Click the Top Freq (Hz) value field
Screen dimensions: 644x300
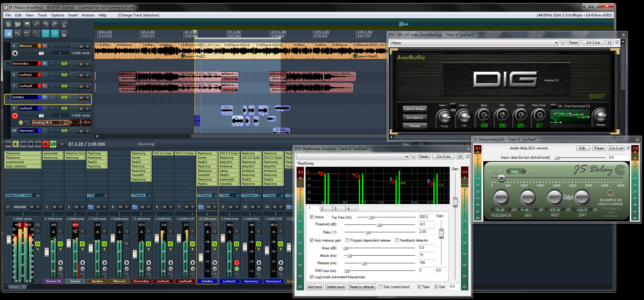click(x=426, y=217)
